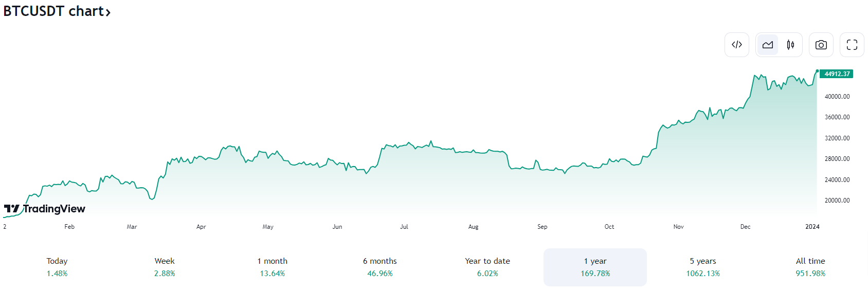Open the BTCUSDT chart heading link
This screenshot has width=868, height=290.
53,11
